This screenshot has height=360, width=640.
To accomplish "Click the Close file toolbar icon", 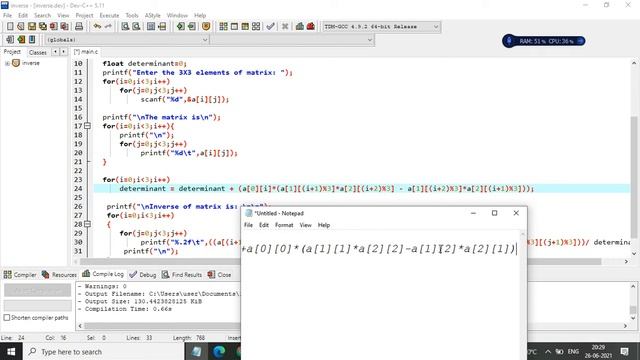I will point(53,27).
